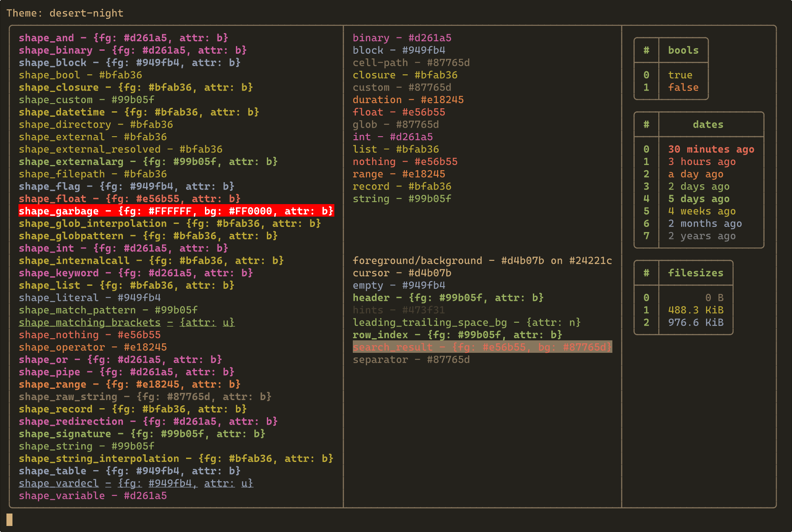The height and width of the screenshot is (532, 792).
Task: Click the row_index entry
Action: pos(458,335)
